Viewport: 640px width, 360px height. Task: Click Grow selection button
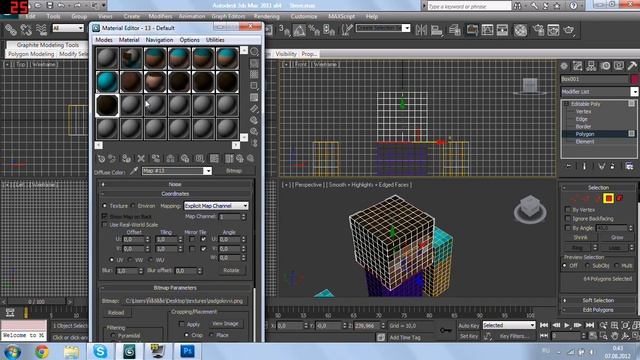[x=617, y=237]
